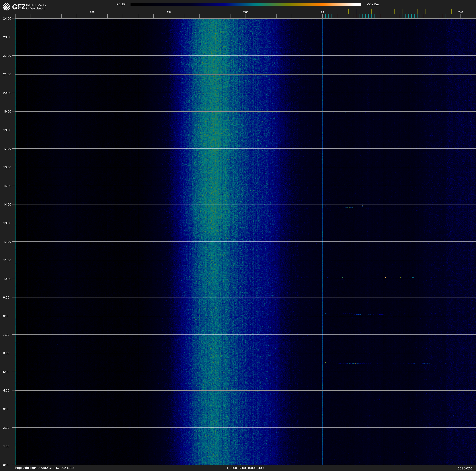Select the 2.25 frequency axis label
This screenshot has width=476, height=471.
tap(92, 12)
